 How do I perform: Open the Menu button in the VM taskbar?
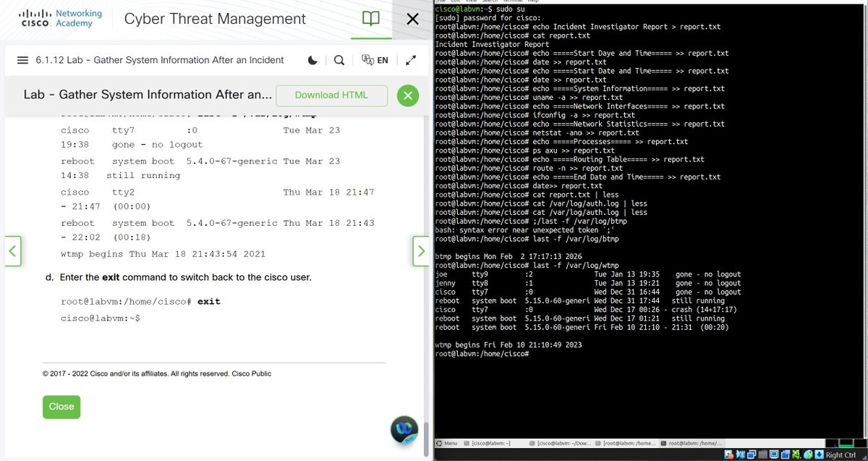(x=447, y=443)
